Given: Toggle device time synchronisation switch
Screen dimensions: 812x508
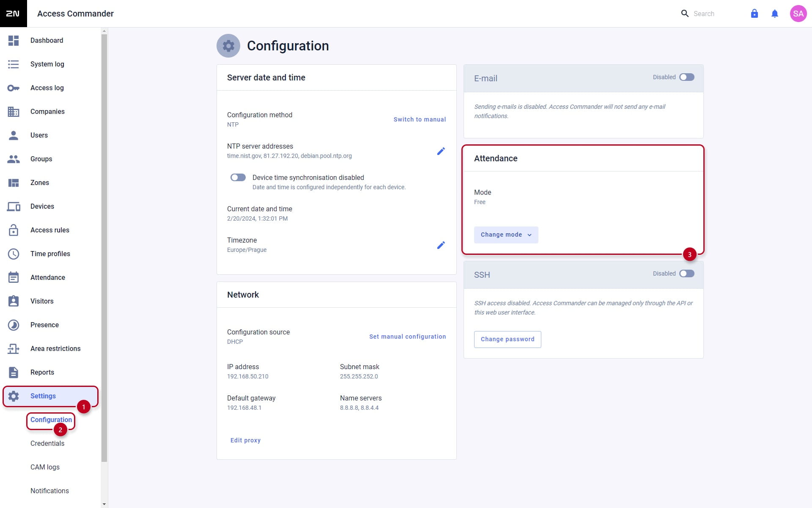Looking at the screenshot, I should tap(238, 177).
